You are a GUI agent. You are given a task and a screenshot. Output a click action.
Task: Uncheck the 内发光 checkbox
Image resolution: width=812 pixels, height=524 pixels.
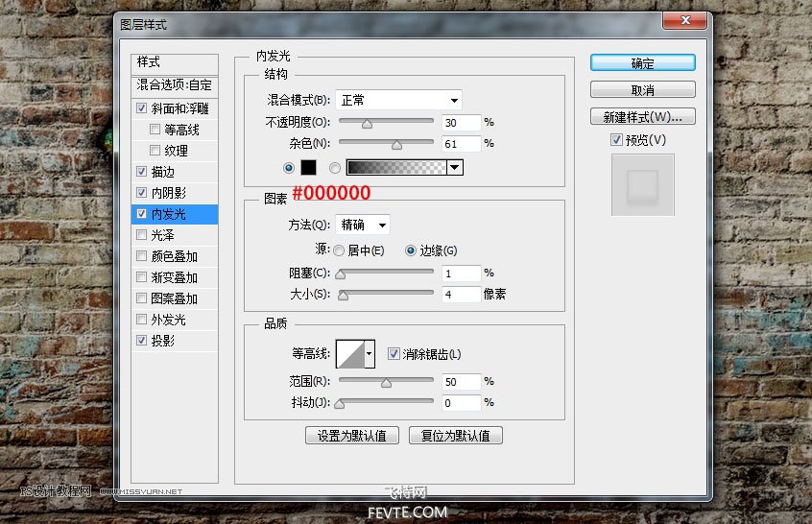141,214
